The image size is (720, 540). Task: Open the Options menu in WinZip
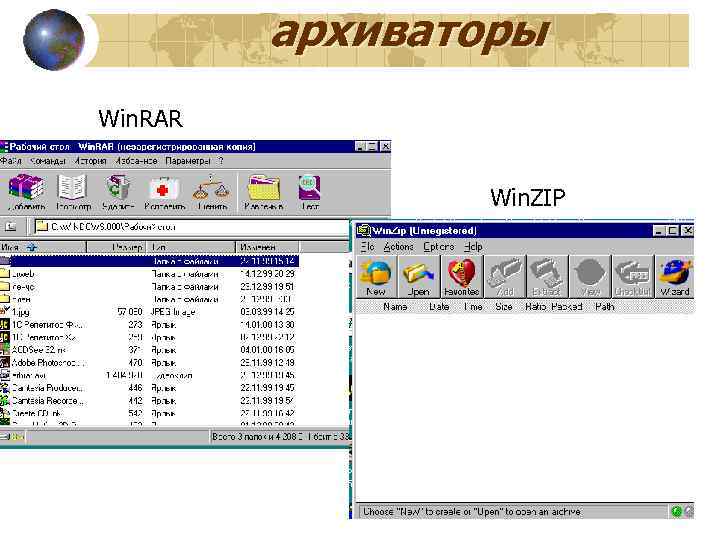coord(439,247)
